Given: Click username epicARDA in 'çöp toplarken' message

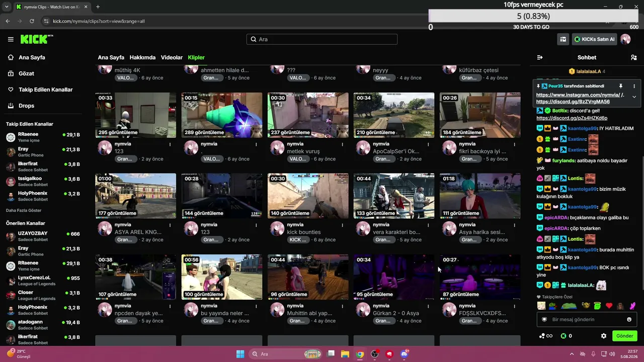Looking at the screenshot, I should (x=556, y=228).
